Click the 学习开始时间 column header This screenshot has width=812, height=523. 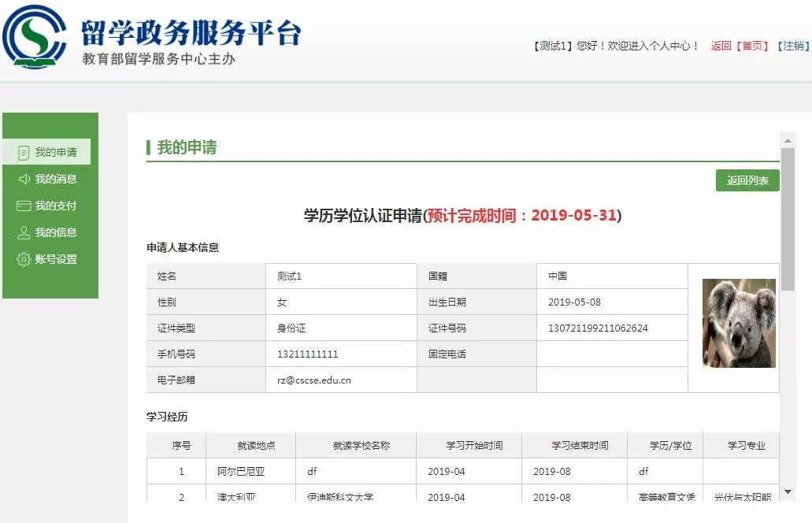coord(469,445)
